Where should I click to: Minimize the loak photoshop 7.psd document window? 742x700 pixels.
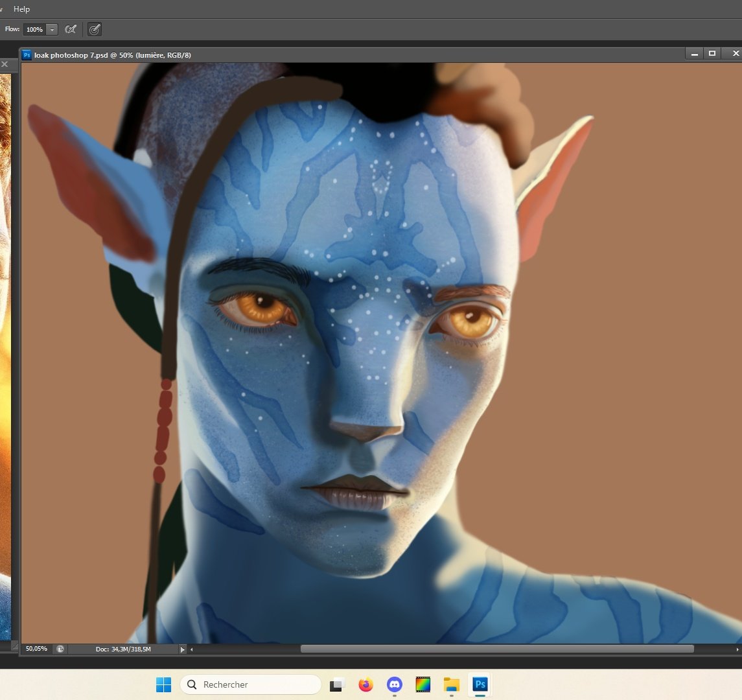[694, 54]
